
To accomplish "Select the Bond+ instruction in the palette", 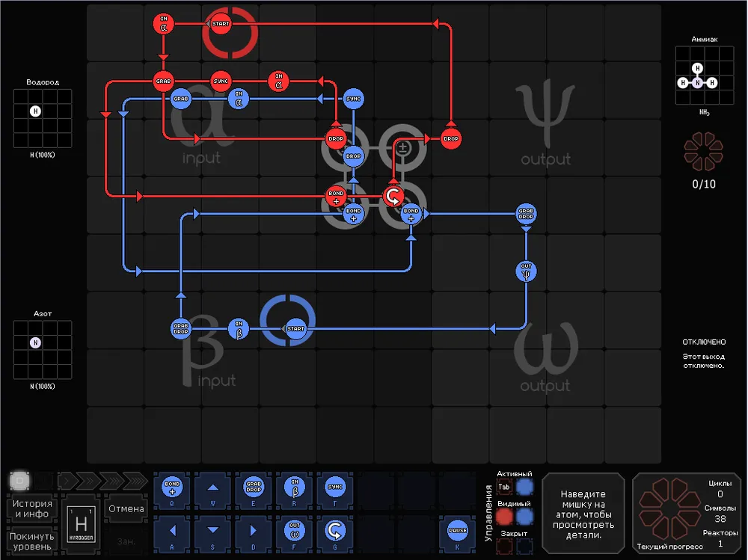I will click(172, 487).
